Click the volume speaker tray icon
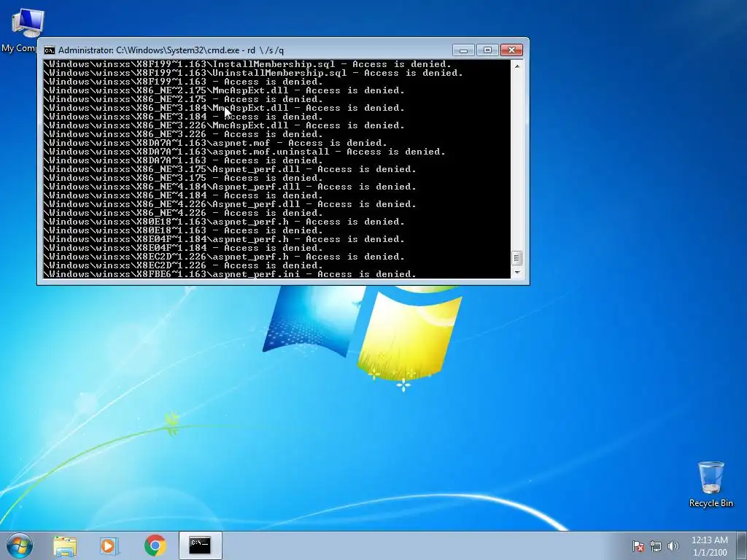Screen dimensions: 747x560 pyautogui.click(x=673, y=546)
